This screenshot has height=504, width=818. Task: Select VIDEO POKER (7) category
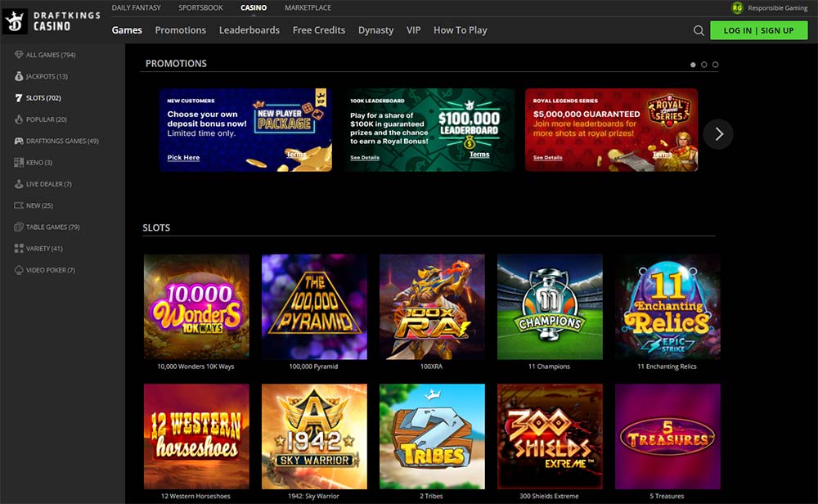coord(51,270)
